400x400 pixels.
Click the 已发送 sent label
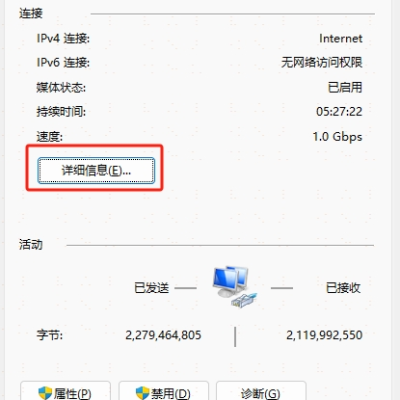pos(152,288)
